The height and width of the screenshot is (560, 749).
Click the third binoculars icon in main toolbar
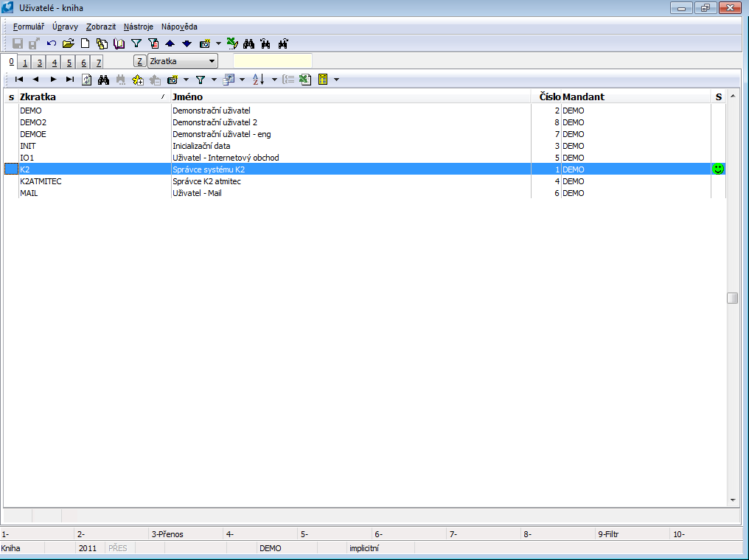283,44
